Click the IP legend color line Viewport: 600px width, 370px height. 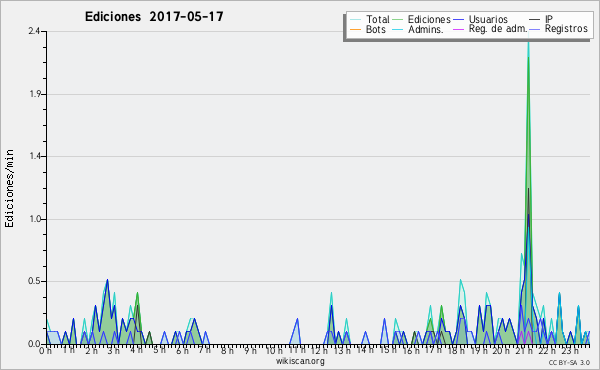[535, 19]
